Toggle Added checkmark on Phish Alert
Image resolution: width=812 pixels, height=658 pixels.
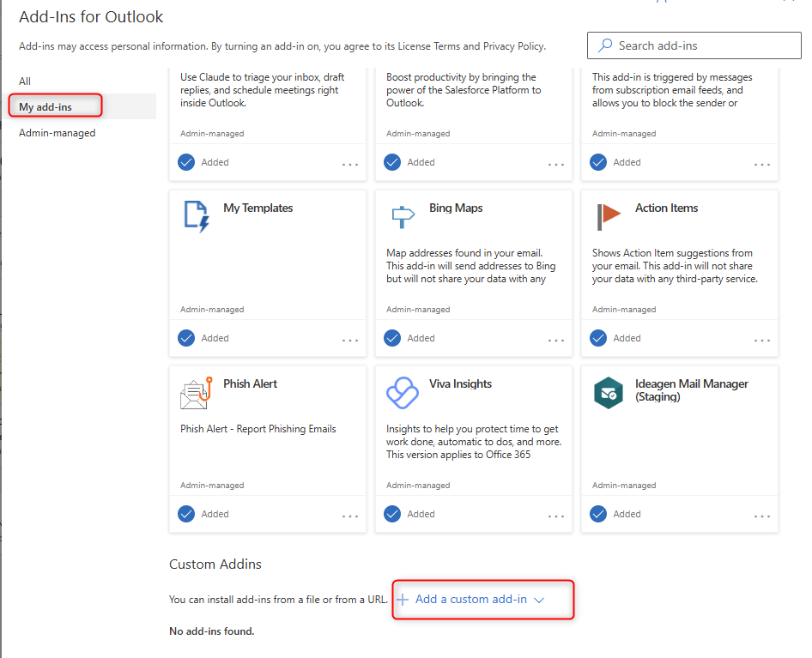[186, 514]
